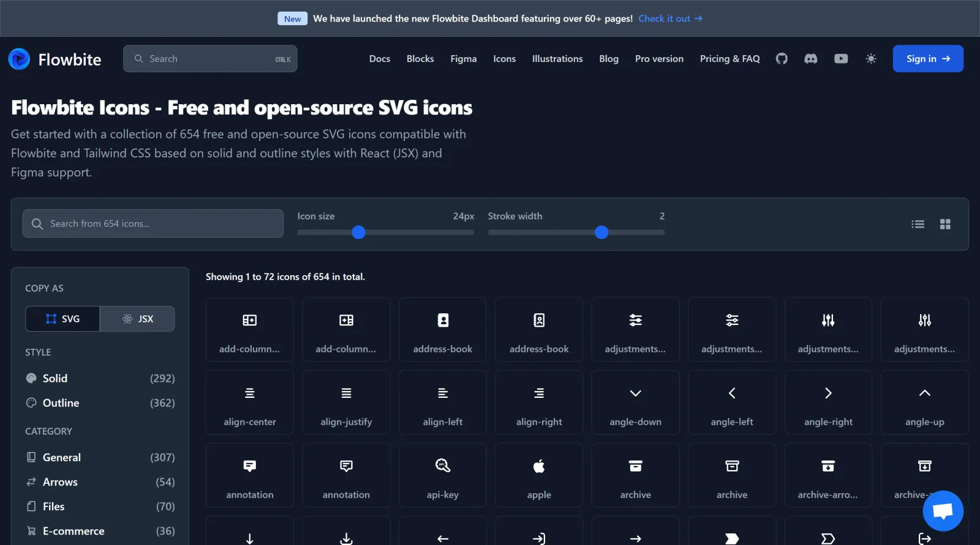The width and height of the screenshot is (980, 545).
Task: Copy the apple icon
Action: 539,475
